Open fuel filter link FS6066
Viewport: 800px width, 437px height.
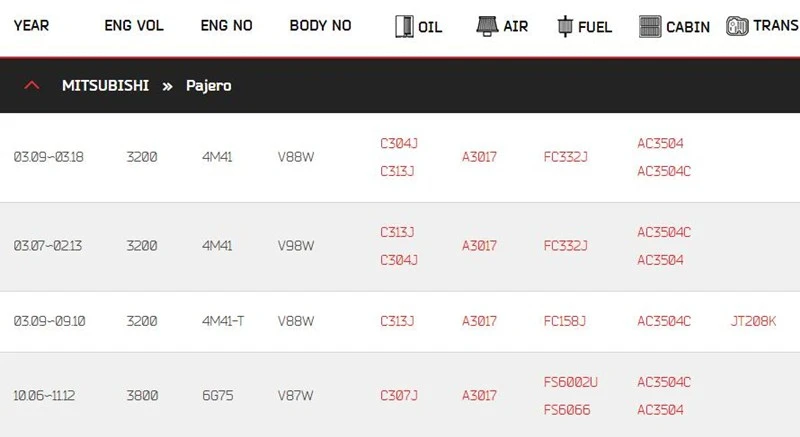[567, 409]
